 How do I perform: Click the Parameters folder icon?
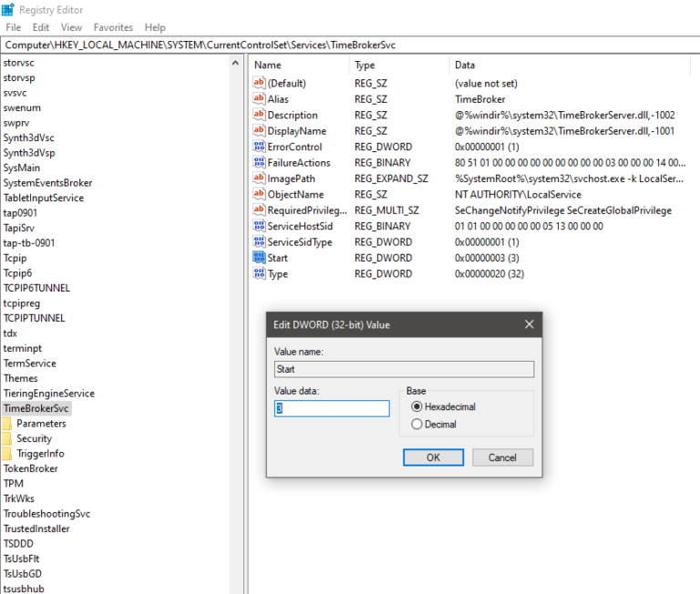pyautogui.click(x=6, y=424)
